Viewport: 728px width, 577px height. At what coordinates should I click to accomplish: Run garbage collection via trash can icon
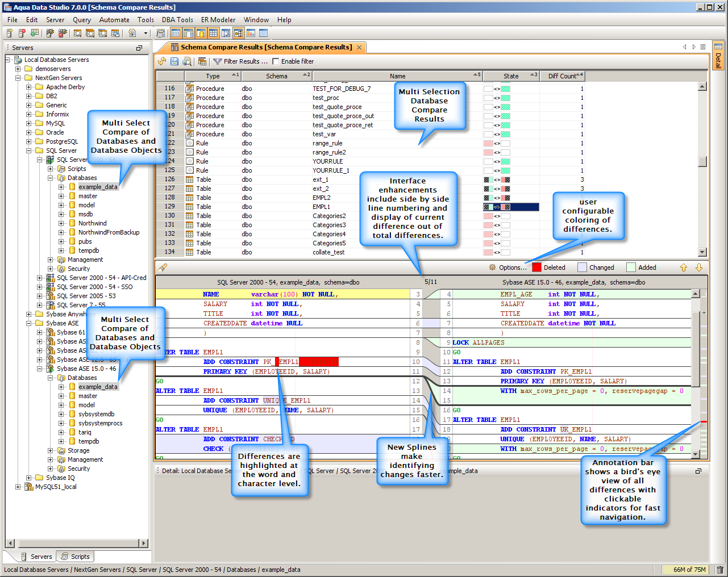tap(720, 570)
